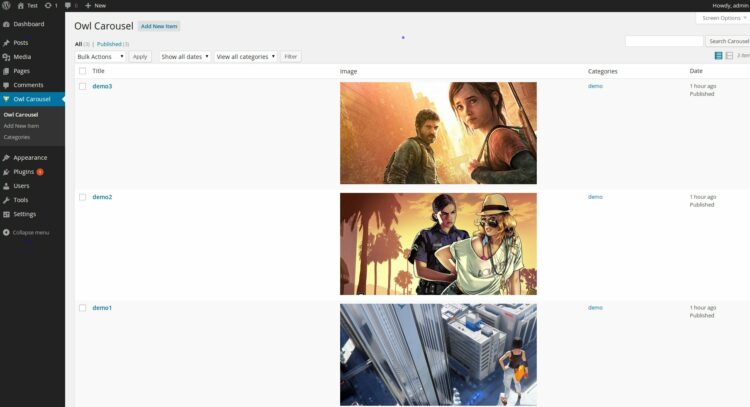Image resolution: width=750 pixels, height=407 pixels.
Task: Expand the Show all dates dropdown
Action: pyautogui.click(x=185, y=56)
